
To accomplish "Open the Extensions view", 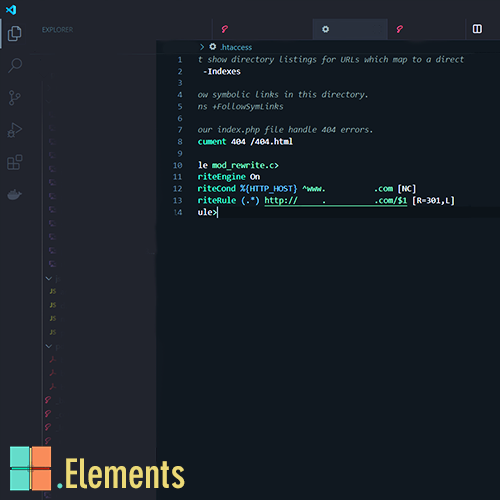I will click(15, 162).
